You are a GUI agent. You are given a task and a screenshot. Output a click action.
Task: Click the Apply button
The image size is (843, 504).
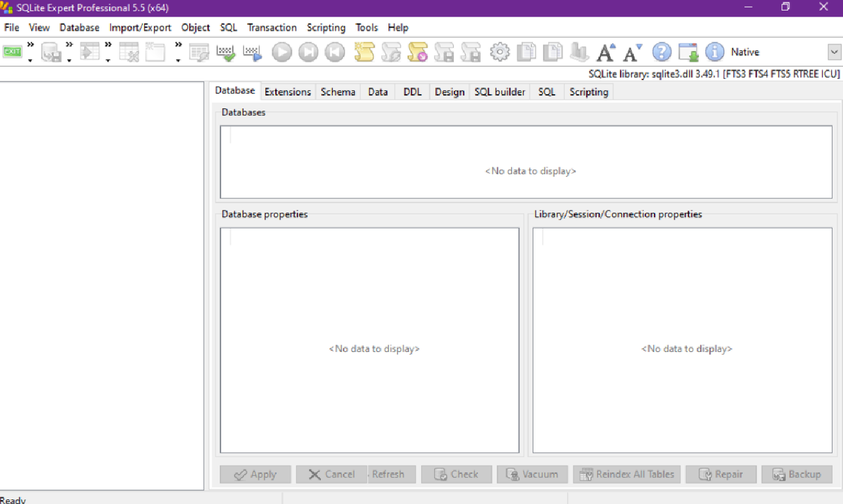(256, 474)
